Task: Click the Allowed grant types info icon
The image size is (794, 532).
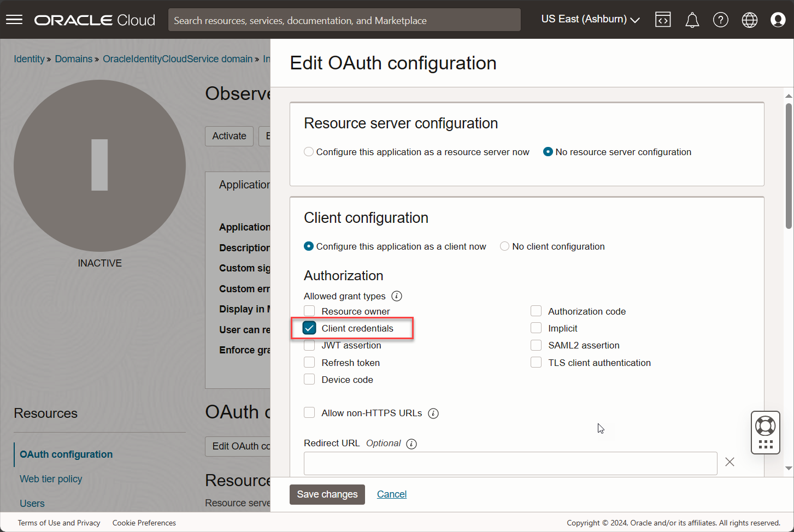Action: pos(397,295)
